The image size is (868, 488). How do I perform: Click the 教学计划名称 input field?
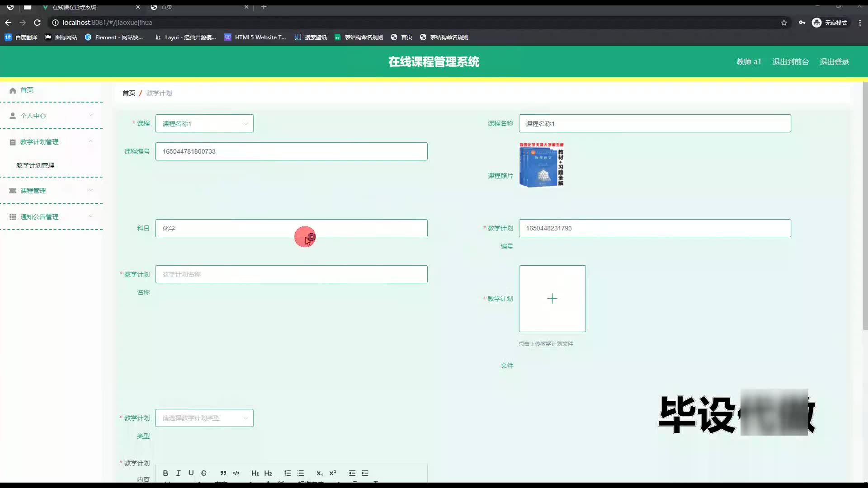(x=291, y=274)
